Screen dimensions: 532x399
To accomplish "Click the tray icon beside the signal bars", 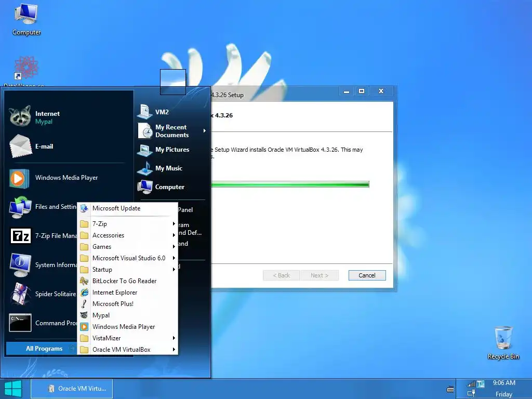I will [x=481, y=384].
